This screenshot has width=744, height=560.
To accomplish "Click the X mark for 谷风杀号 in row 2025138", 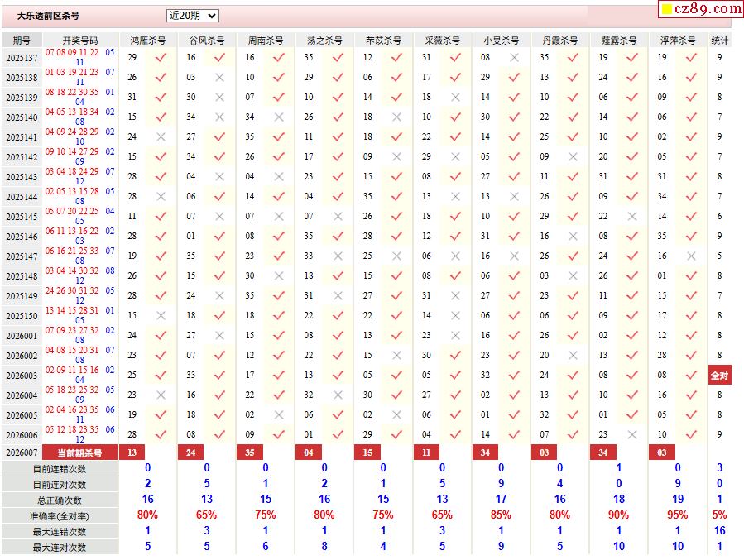I will point(219,77).
